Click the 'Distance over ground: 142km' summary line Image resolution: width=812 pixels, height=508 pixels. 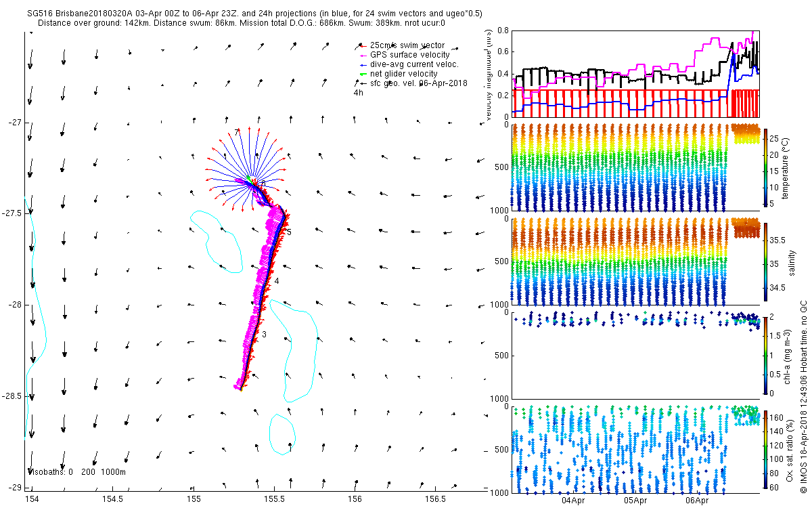pos(242,22)
